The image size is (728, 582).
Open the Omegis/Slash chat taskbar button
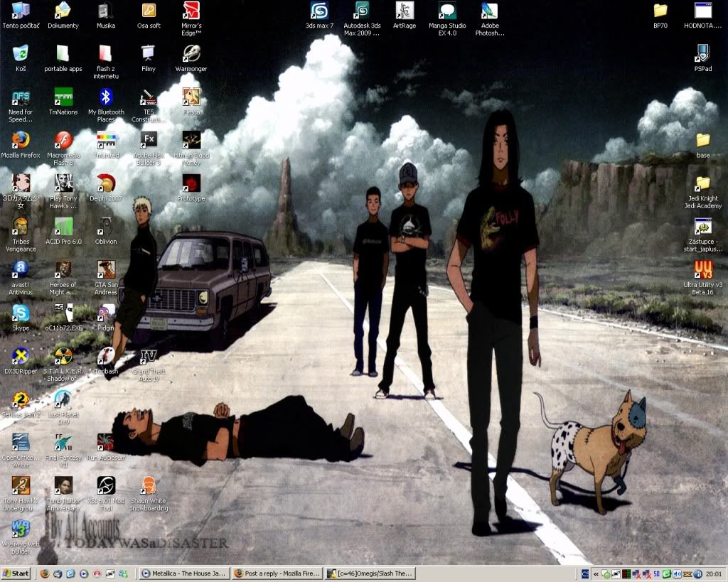tap(370, 573)
